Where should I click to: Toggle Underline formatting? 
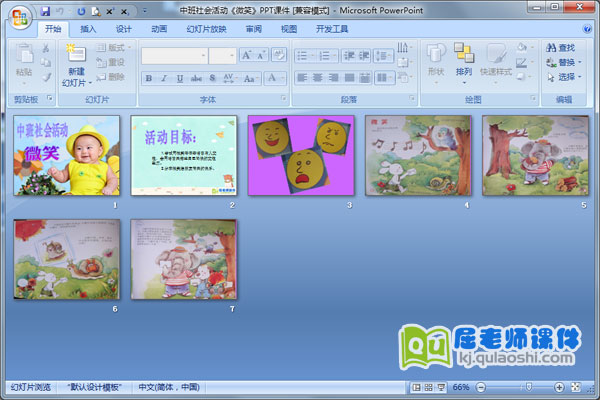(179, 78)
